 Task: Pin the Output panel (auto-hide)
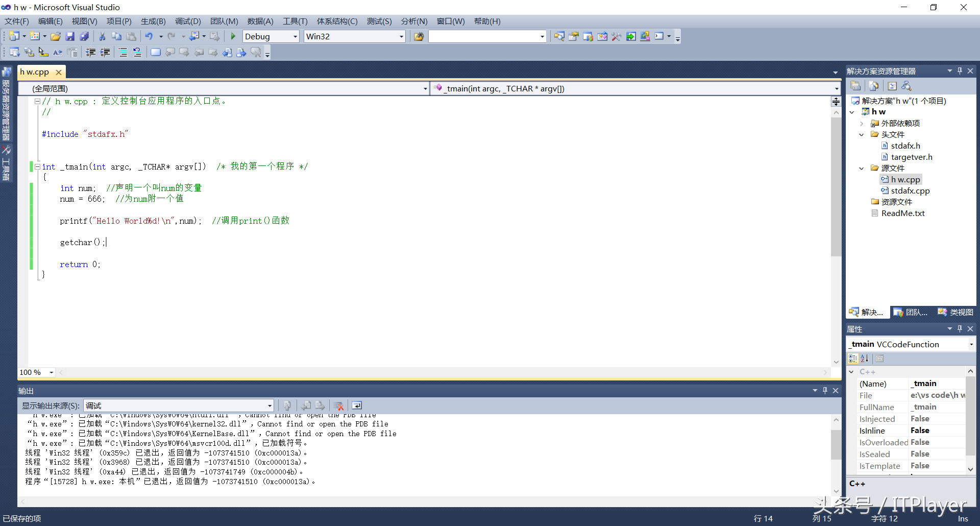[825, 391]
